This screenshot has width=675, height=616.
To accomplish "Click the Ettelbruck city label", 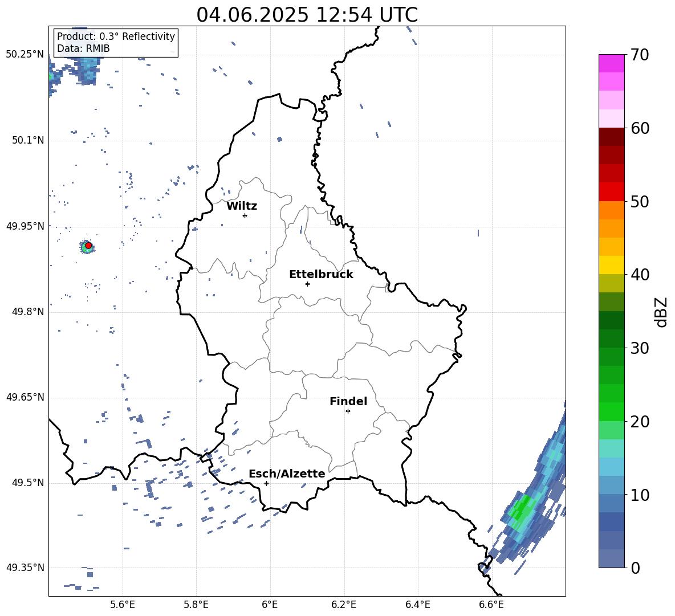I will pyautogui.click(x=321, y=275).
